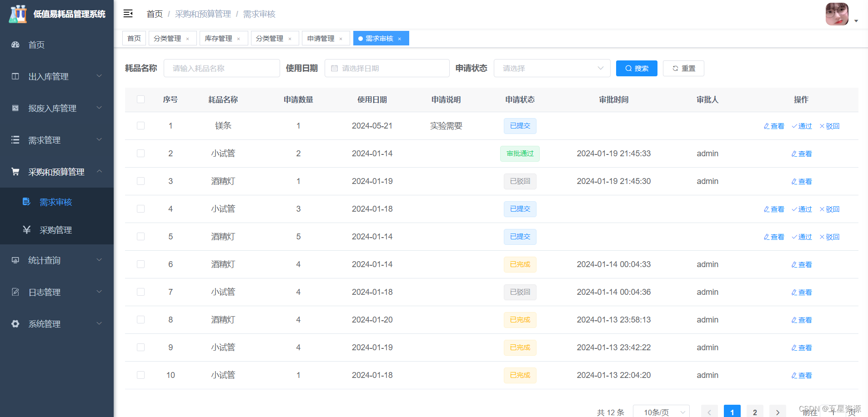Viewport: 868px width, 417px height.
Task: Click the 重置 reset button
Action: coord(683,68)
